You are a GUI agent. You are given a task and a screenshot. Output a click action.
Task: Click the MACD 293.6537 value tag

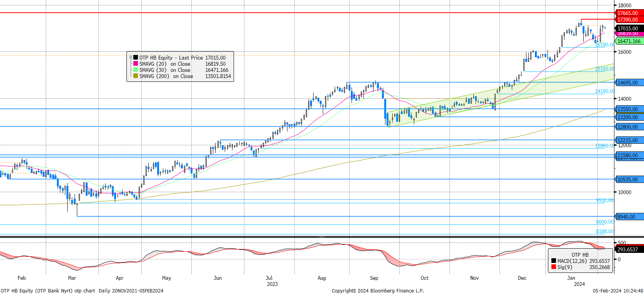[x=629, y=249]
